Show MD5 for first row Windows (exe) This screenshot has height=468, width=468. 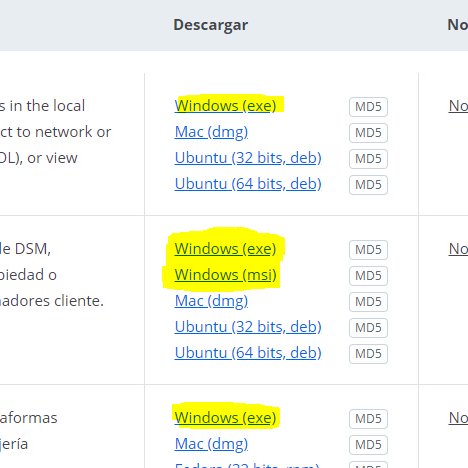click(368, 107)
